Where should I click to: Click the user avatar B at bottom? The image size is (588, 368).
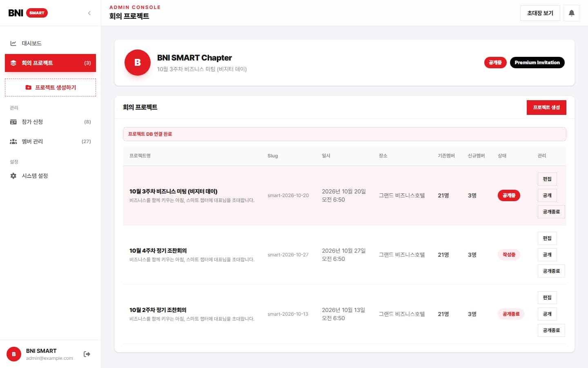(x=14, y=354)
